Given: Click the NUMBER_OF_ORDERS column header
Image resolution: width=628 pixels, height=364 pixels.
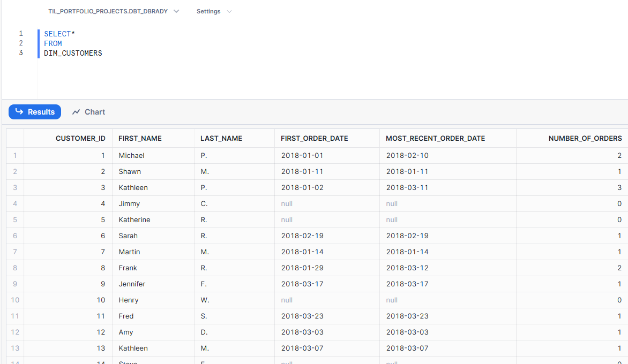Looking at the screenshot, I should coord(585,138).
